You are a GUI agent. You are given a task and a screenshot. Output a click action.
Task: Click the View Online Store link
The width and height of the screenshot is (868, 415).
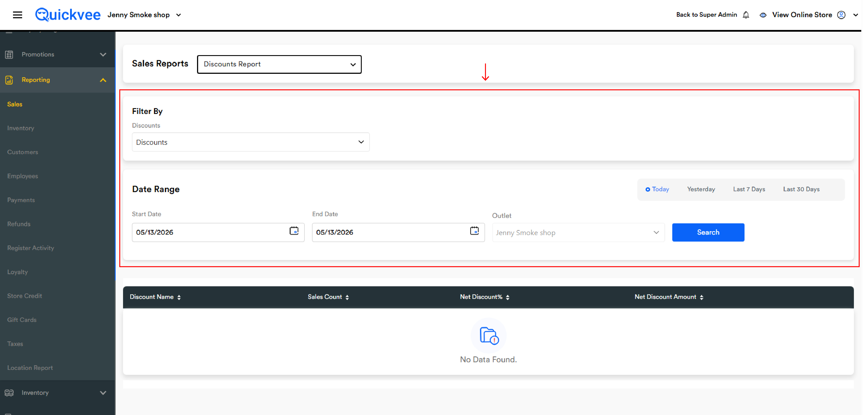click(802, 15)
